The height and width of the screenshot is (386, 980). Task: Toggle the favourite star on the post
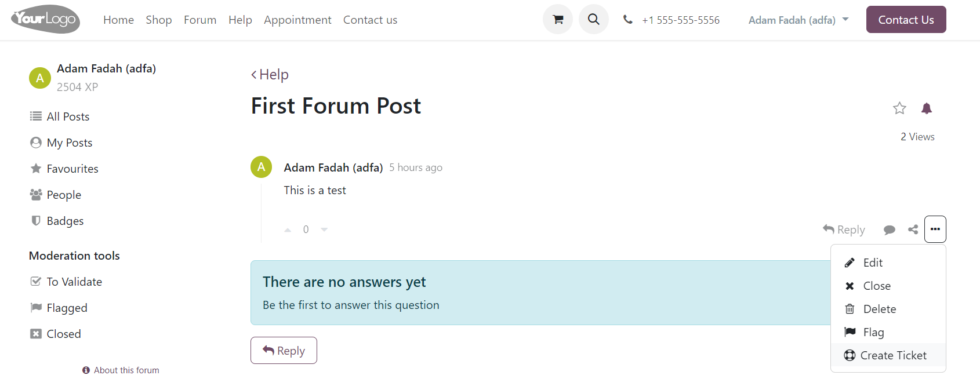[899, 108]
